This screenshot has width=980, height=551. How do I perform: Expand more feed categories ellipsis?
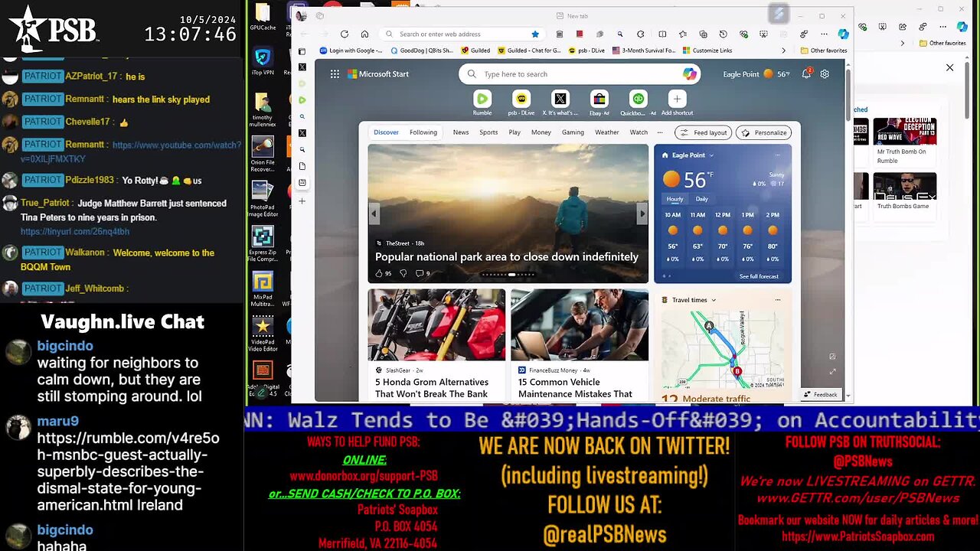point(660,132)
